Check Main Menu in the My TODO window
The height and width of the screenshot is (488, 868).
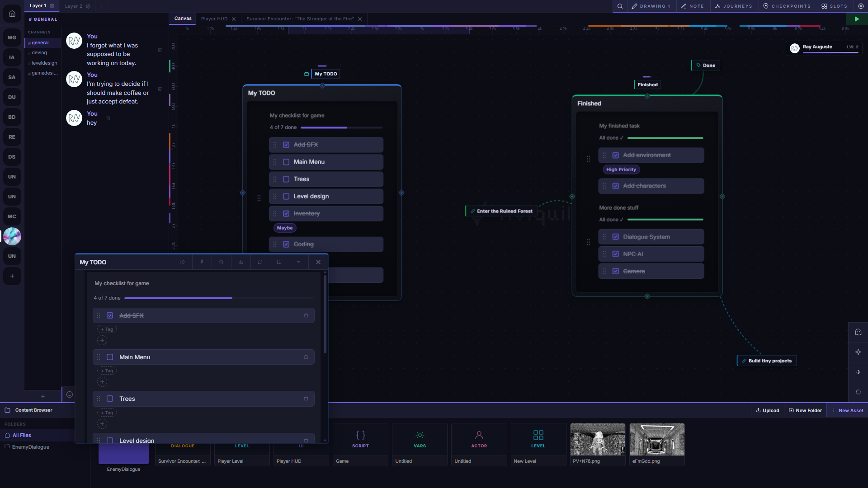[110, 357]
